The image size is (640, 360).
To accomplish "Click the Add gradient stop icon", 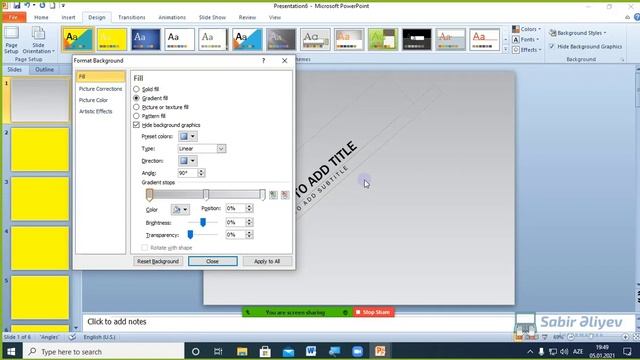I will [x=273, y=195].
